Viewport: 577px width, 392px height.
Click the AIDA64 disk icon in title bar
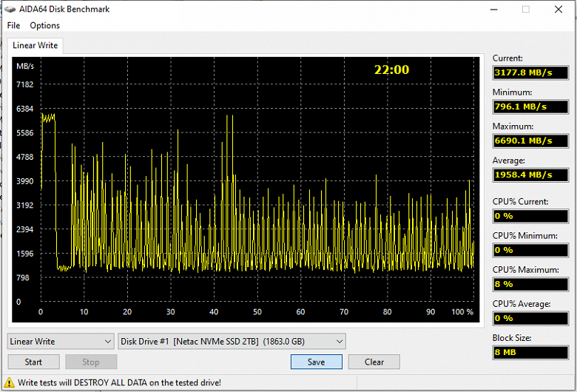pos(10,9)
